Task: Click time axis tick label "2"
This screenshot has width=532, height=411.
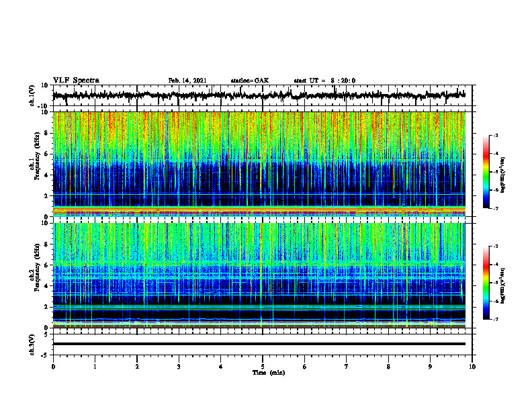Action: pyautogui.click(x=137, y=367)
